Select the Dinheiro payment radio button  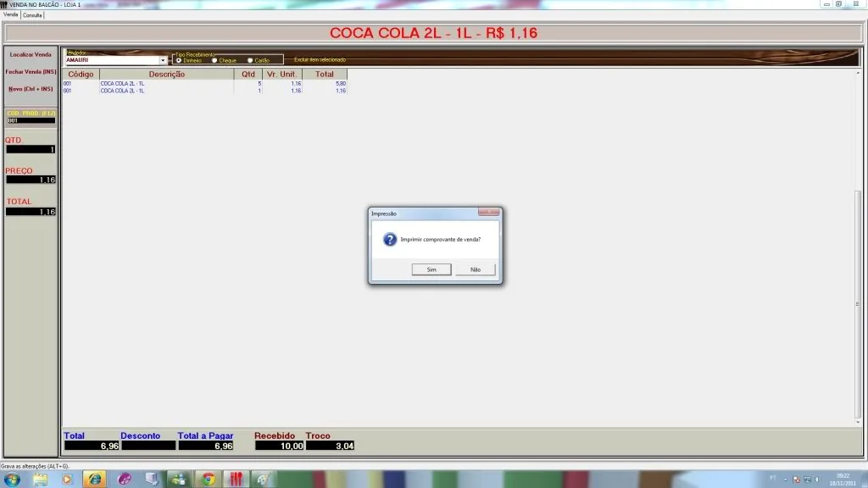tap(179, 60)
